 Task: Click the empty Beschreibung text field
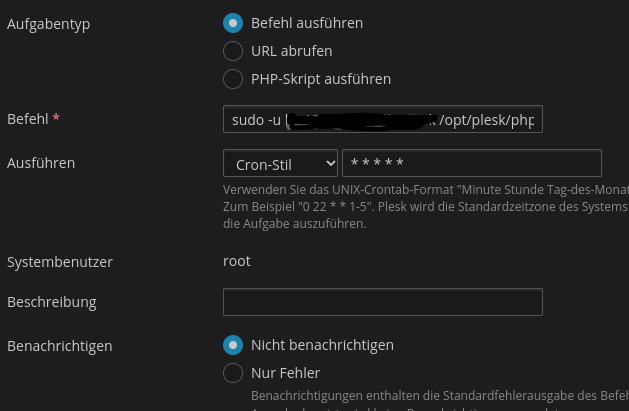(382, 302)
